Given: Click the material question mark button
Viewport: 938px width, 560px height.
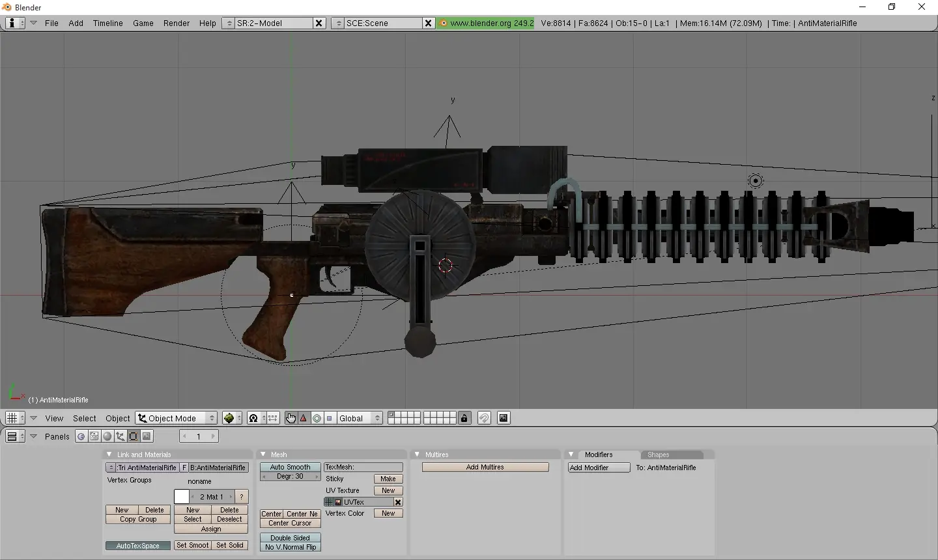Looking at the screenshot, I should point(242,497).
